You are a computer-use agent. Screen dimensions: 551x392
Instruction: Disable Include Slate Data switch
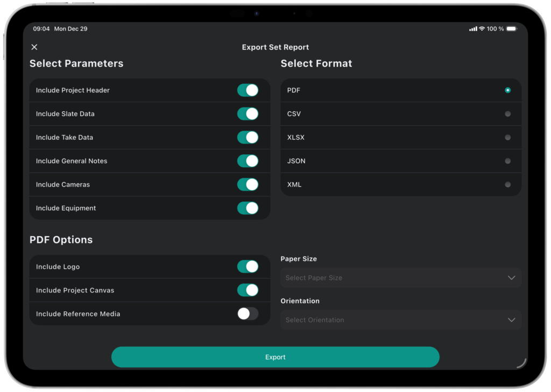248,114
